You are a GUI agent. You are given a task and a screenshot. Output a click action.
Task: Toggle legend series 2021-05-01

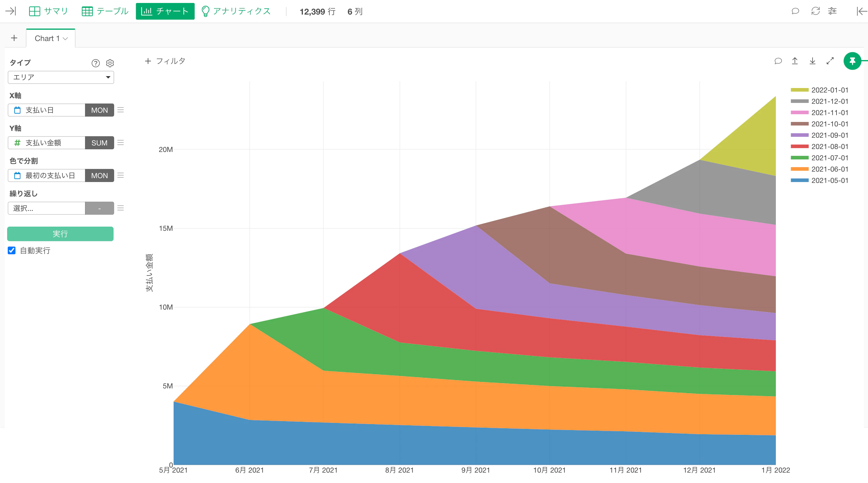(820, 180)
